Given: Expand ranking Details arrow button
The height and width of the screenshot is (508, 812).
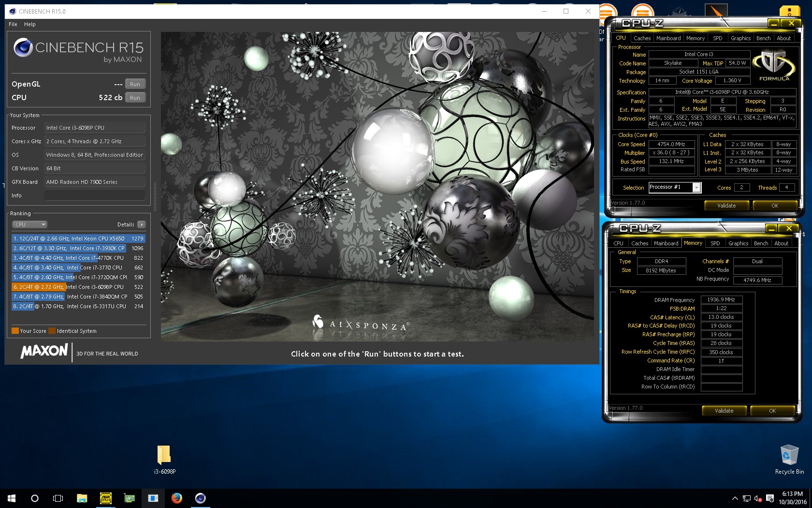Looking at the screenshot, I should tap(142, 224).
